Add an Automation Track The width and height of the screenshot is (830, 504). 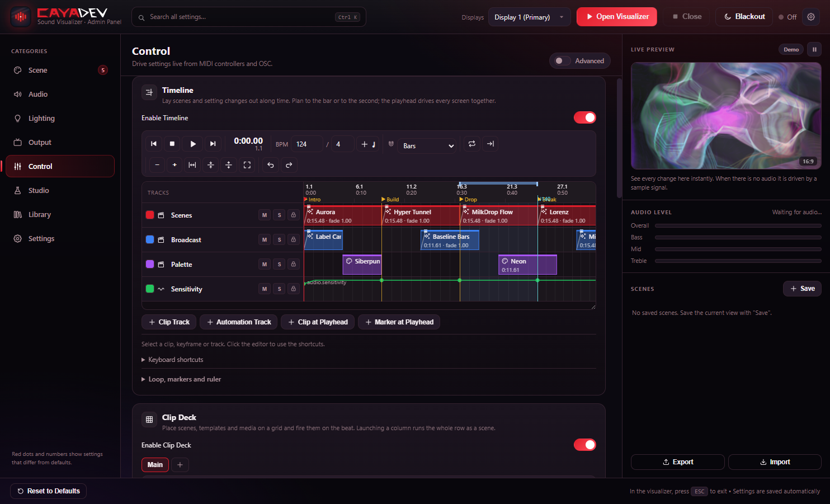click(239, 322)
